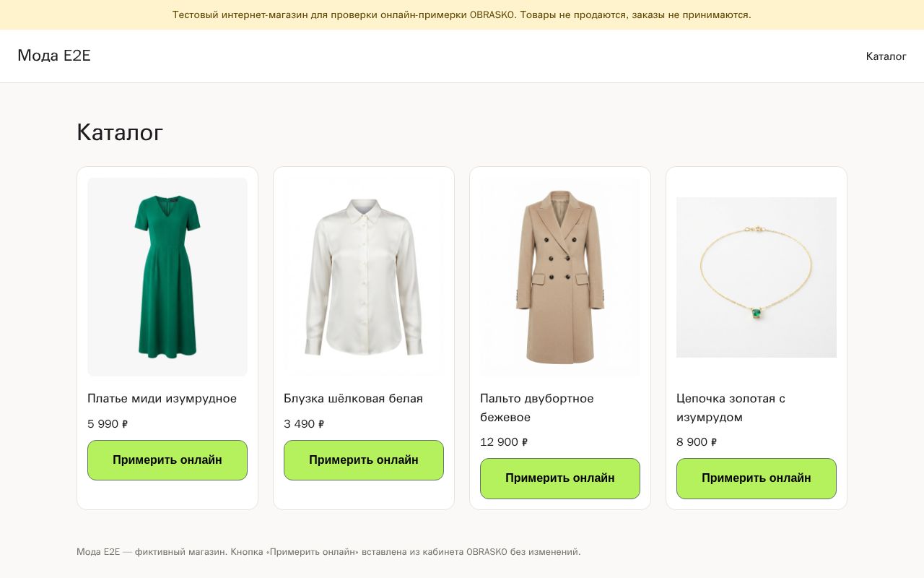924x578 pixels.
Task: Open the green midi dress photo
Action: (x=167, y=277)
